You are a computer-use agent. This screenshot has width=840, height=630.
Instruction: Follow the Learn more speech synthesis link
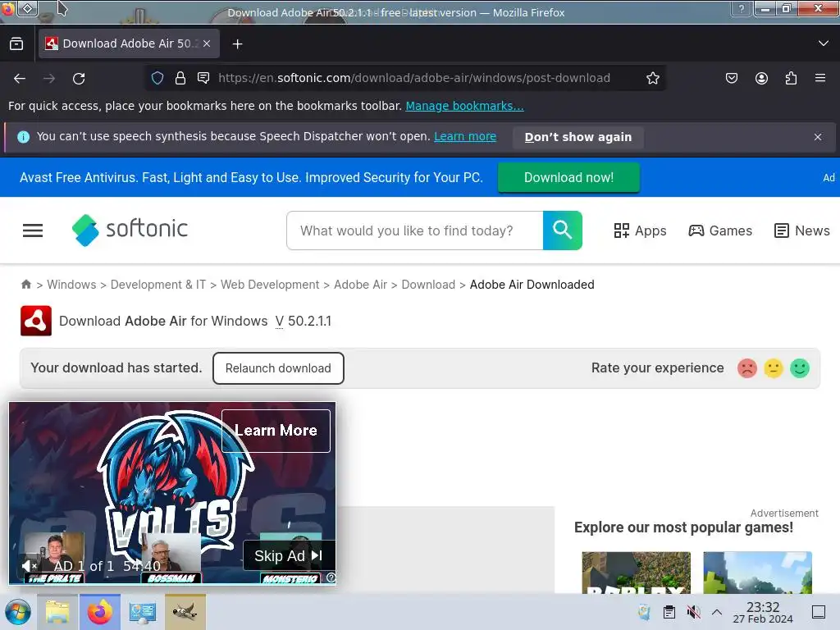tap(465, 137)
